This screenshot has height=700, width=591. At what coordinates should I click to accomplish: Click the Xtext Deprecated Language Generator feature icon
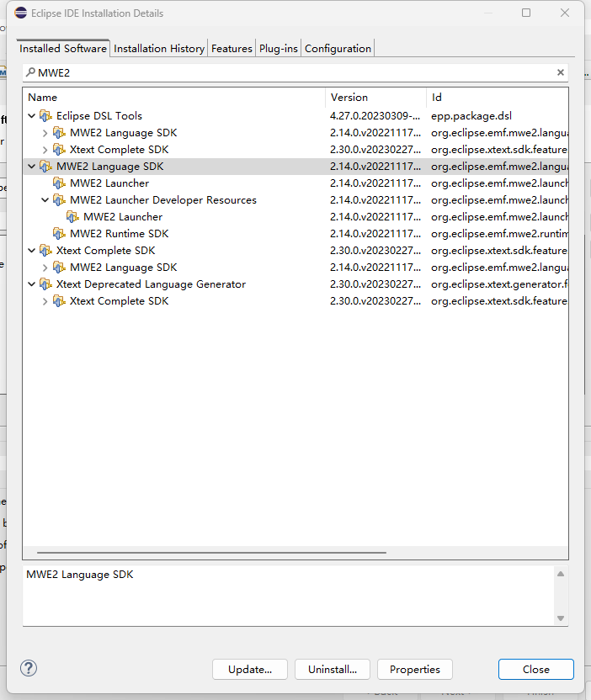click(45, 284)
